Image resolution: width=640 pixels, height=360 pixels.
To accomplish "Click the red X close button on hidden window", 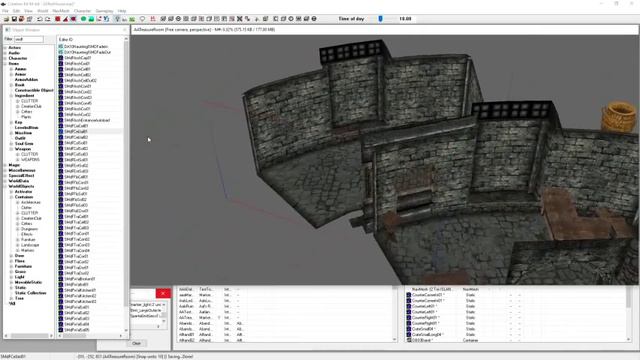I will (x=163, y=293).
